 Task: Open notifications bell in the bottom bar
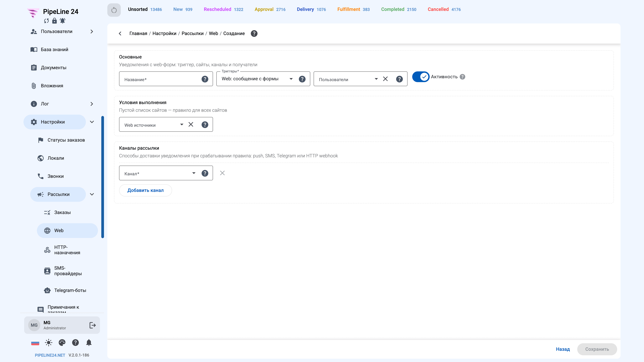coord(89,343)
